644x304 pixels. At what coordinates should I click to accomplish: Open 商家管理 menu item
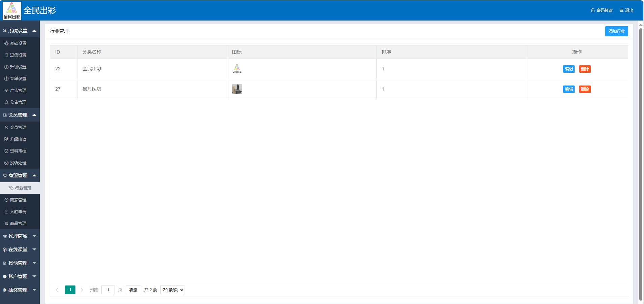[20, 200]
